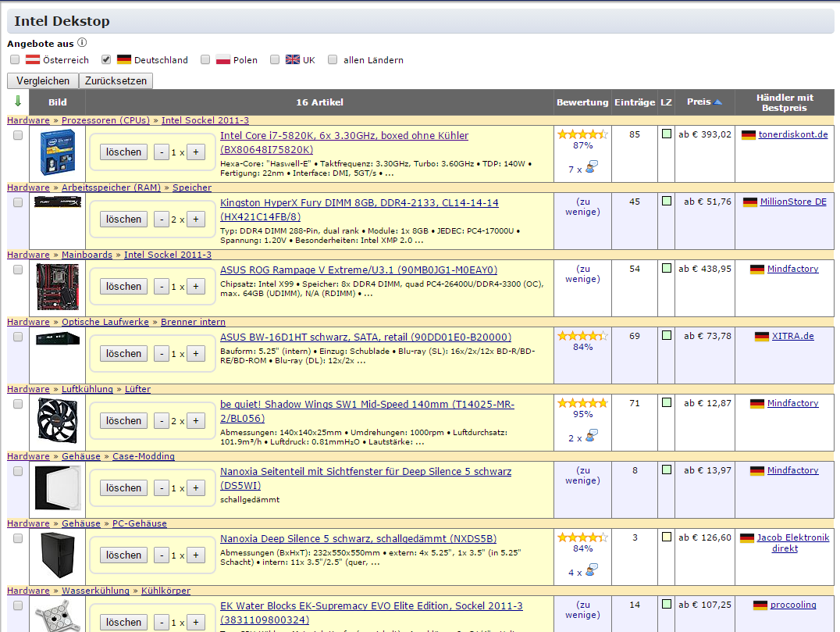This screenshot has width=840, height=632.
Task: Open Arbeitsspeicher (RAM) breadcrumb
Action: [111, 187]
